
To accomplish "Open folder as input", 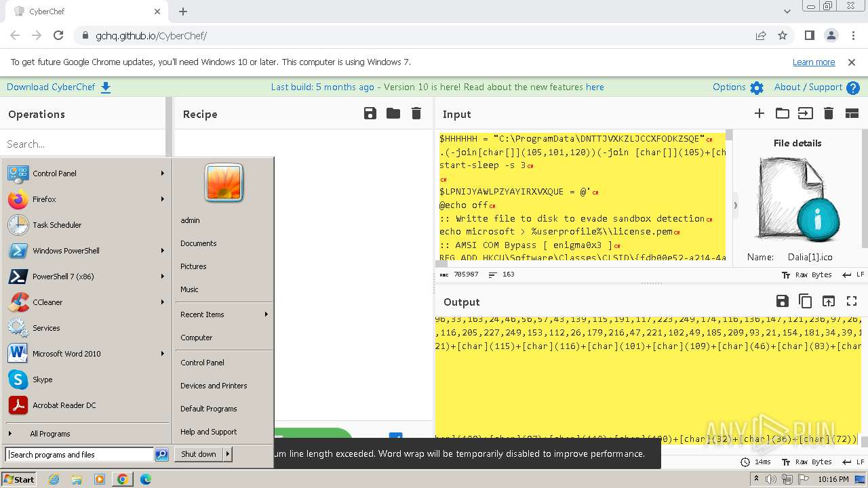I will 783,113.
